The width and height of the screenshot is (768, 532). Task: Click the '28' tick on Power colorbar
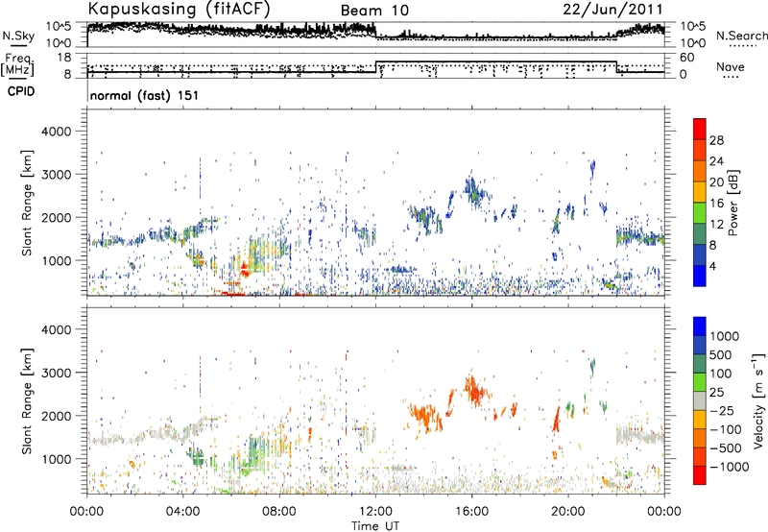coord(716,140)
